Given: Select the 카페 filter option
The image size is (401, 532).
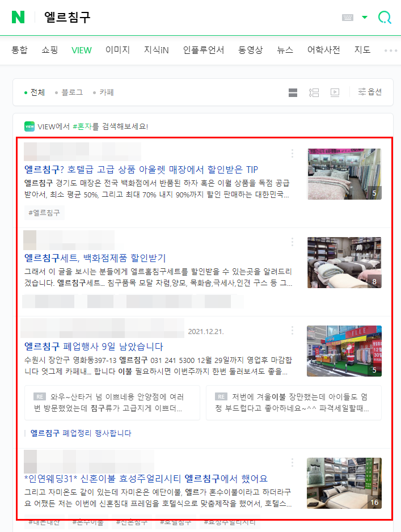Looking at the screenshot, I should (x=103, y=92).
